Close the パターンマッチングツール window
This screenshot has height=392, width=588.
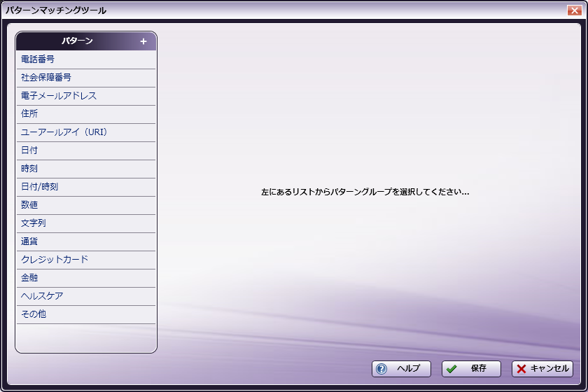coord(574,10)
